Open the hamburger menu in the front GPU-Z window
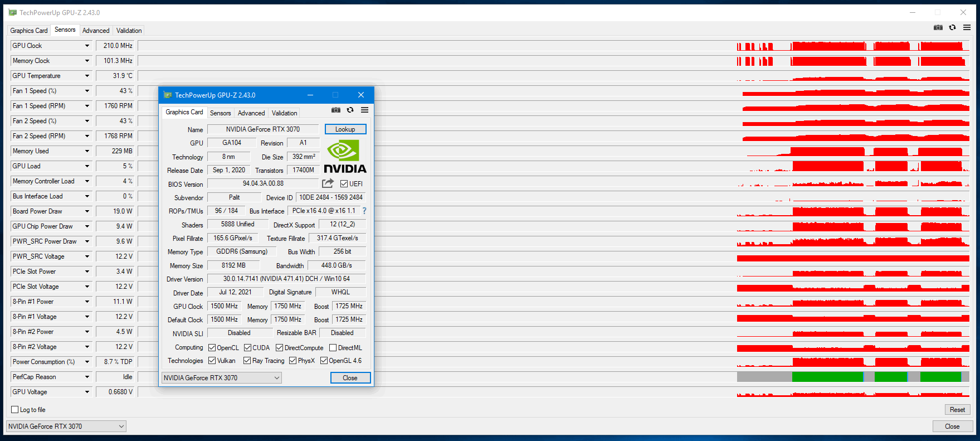980x441 pixels. 364,110
